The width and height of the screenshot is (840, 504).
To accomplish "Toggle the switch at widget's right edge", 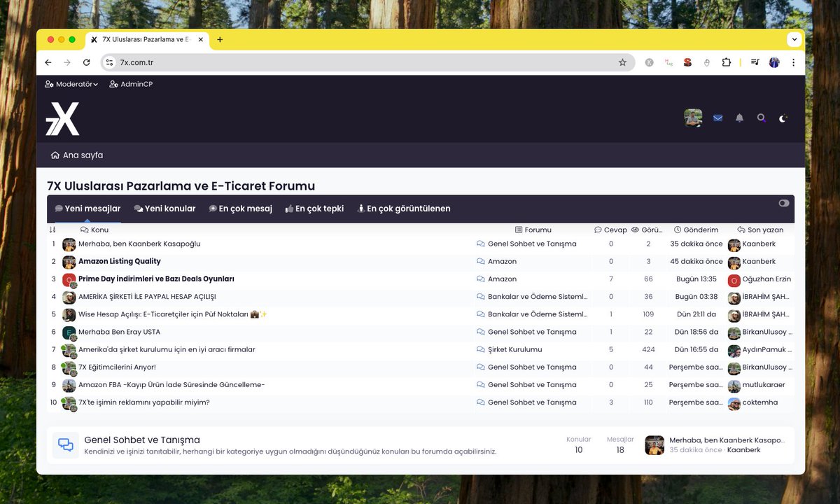I will [783, 203].
